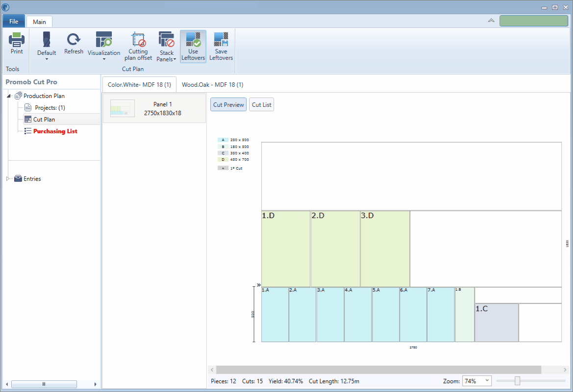Screen dimensions: 573x392
Task: Select piece 1.A in cut preview
Action: (x=275, y=315)
